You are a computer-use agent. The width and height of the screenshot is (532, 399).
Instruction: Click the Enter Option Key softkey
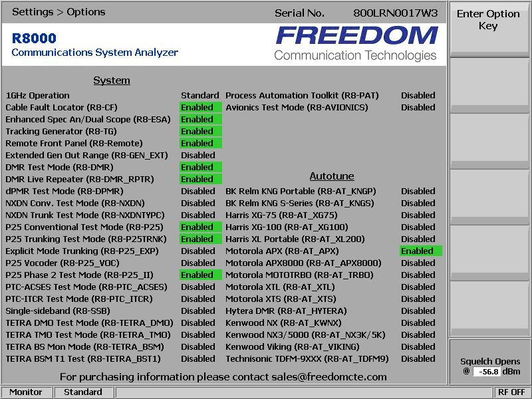(489, 29)
